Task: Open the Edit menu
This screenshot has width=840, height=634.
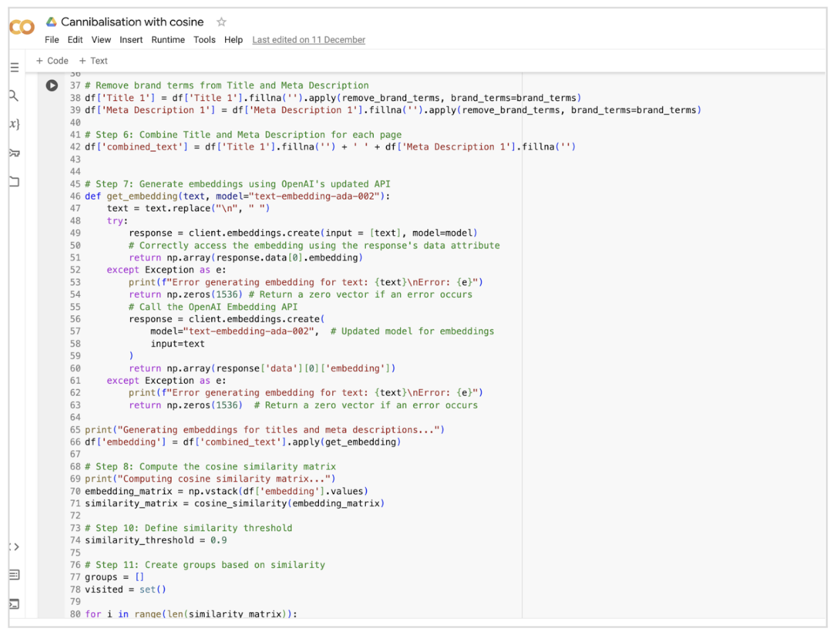Action: 75,40
